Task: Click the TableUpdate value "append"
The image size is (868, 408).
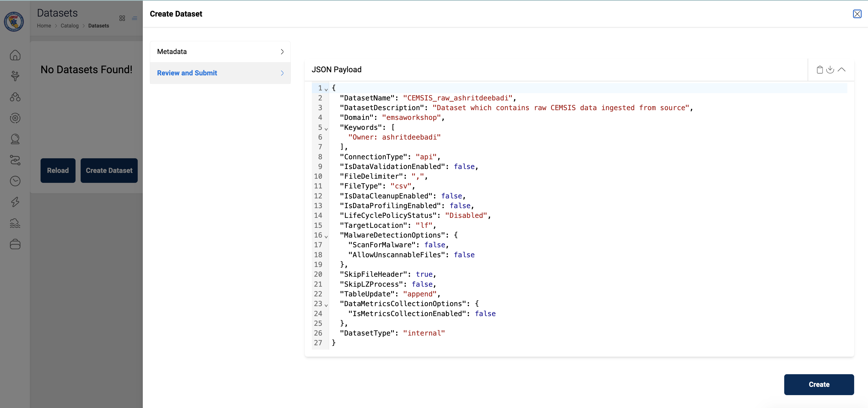Action: [420, 294]
